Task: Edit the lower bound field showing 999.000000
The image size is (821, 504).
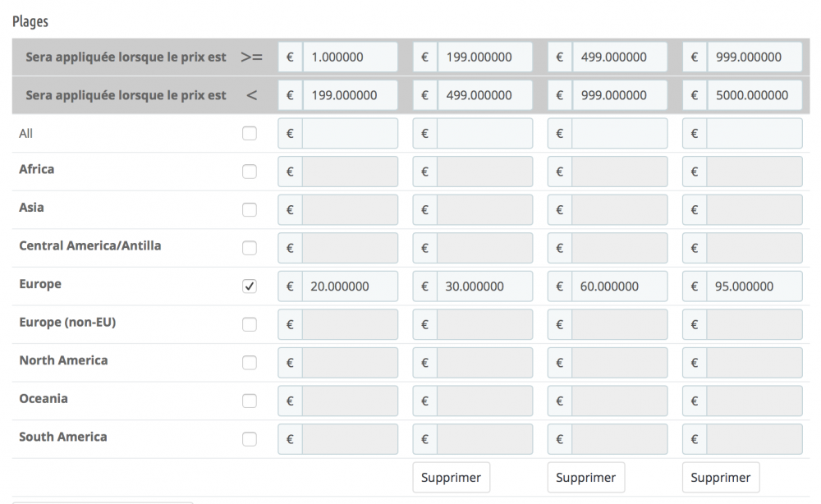Action: coord(753,57)
